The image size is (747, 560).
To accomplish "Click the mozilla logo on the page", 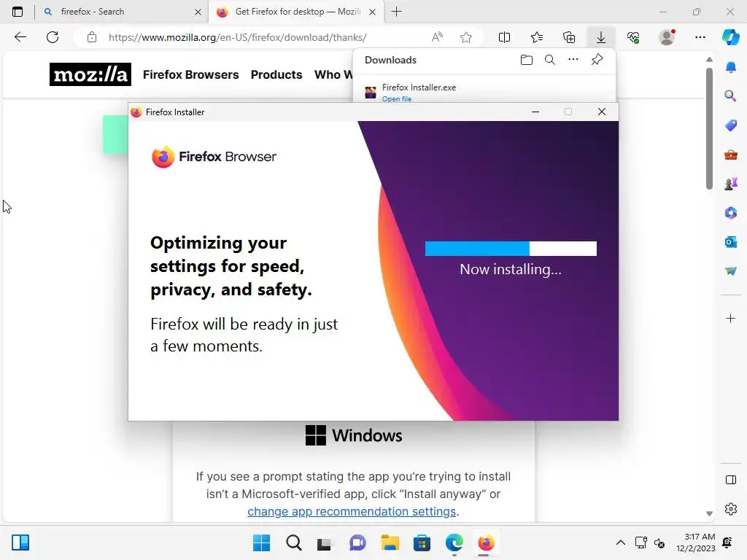I will click(x=90, y=74).
